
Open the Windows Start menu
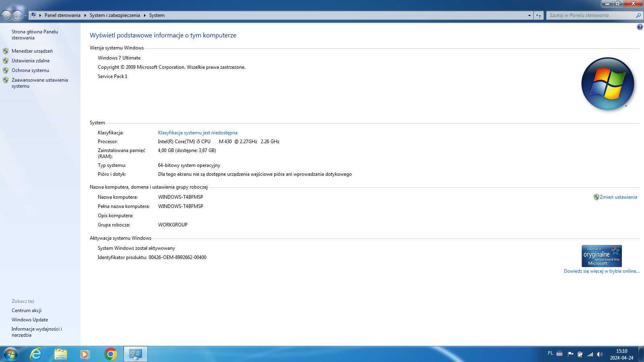[10, 354]
